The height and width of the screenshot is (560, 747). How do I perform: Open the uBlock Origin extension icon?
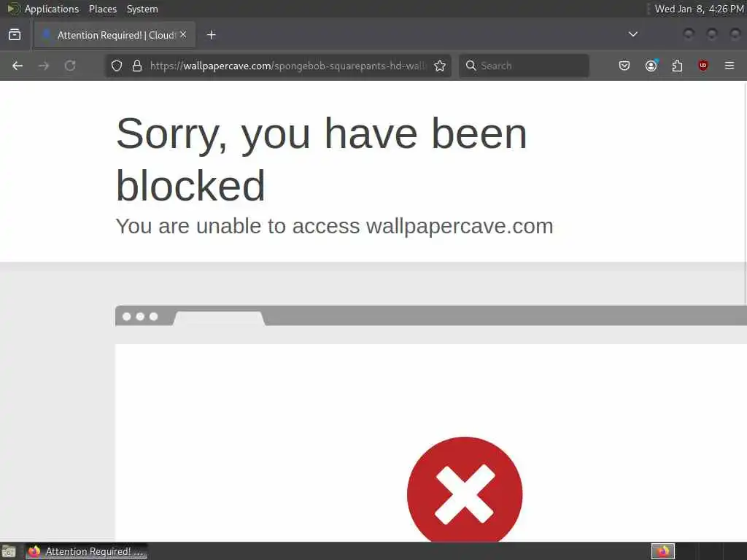tap(703, 66)
